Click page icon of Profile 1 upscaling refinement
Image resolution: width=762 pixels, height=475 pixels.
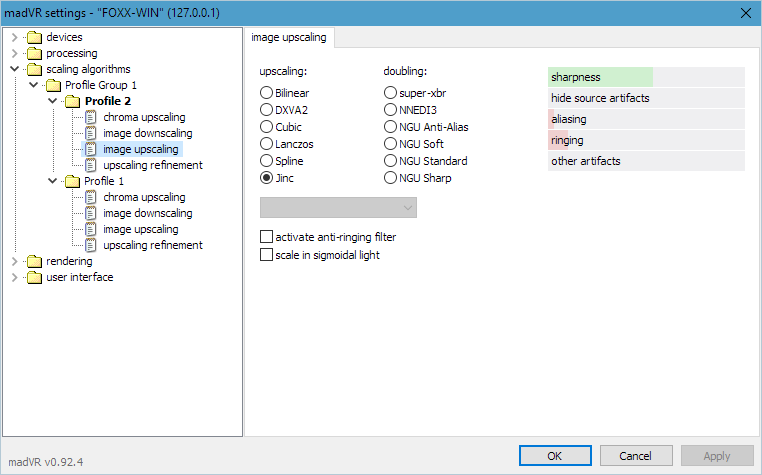tap(90, 246)
